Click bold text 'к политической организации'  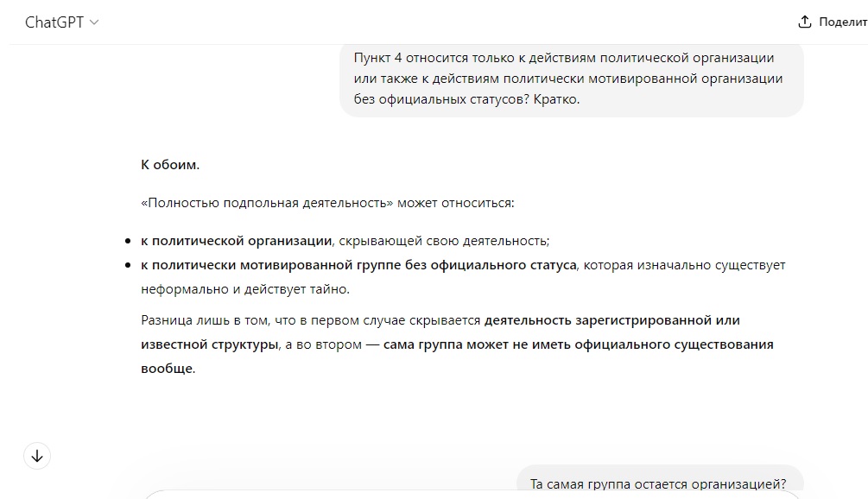[237, 241]
